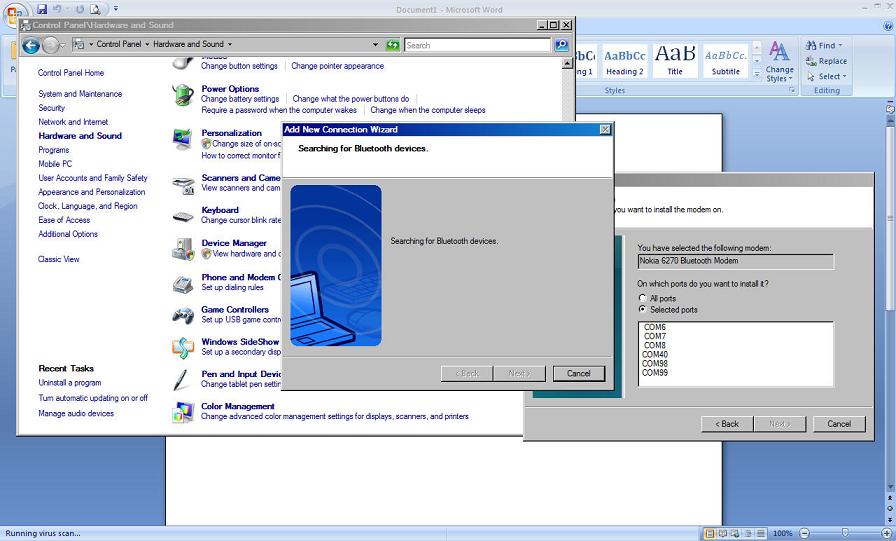Image resolution: width=896 pixels, height=541 pixels.
Task: Open Select dropdown in Editing group
Action: coord(827,76)
